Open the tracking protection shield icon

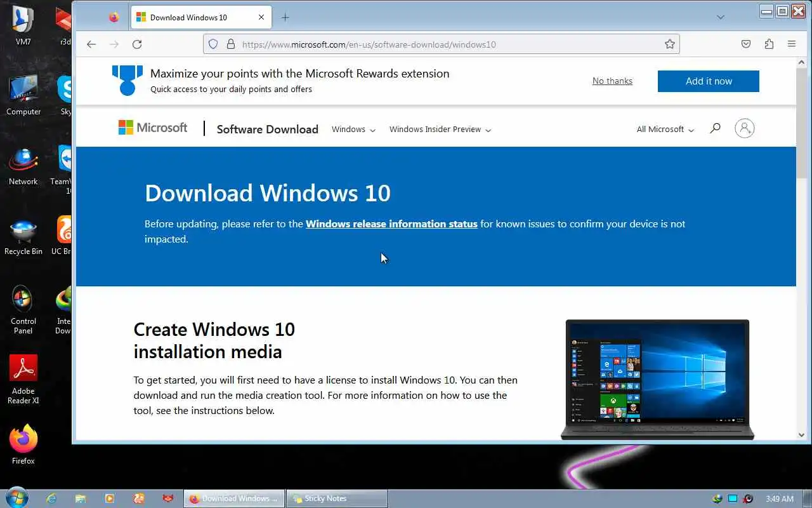pyautogui.click(x=213, y=44)
